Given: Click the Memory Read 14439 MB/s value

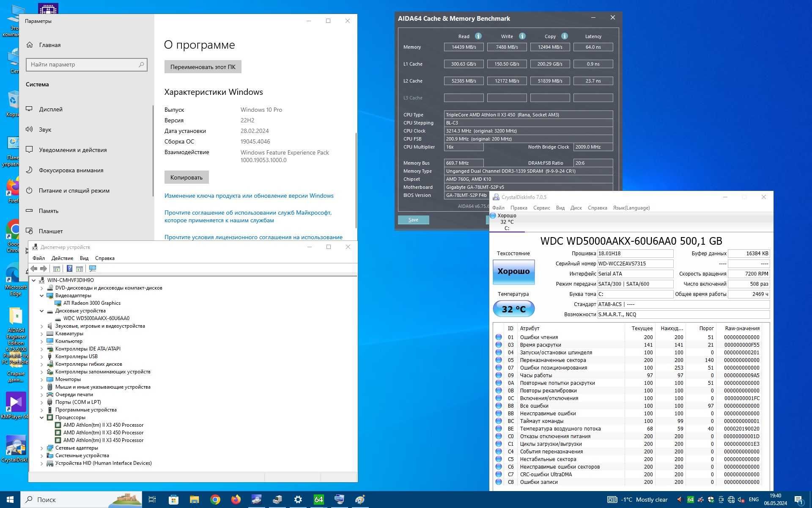Looking at the screenshot, I should point(464,47).
